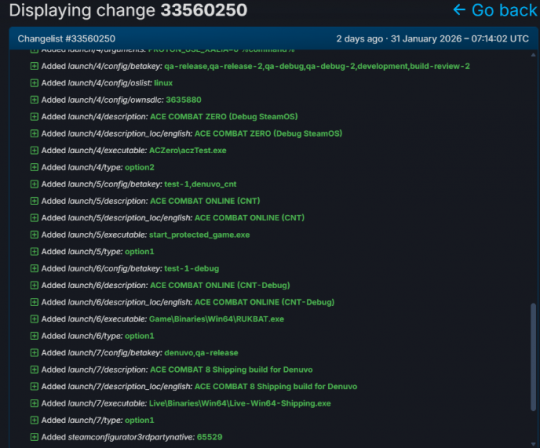Click the vertical scrollbar thumb
This screenshot has height=448, width=540.
(x=533, y=356)
